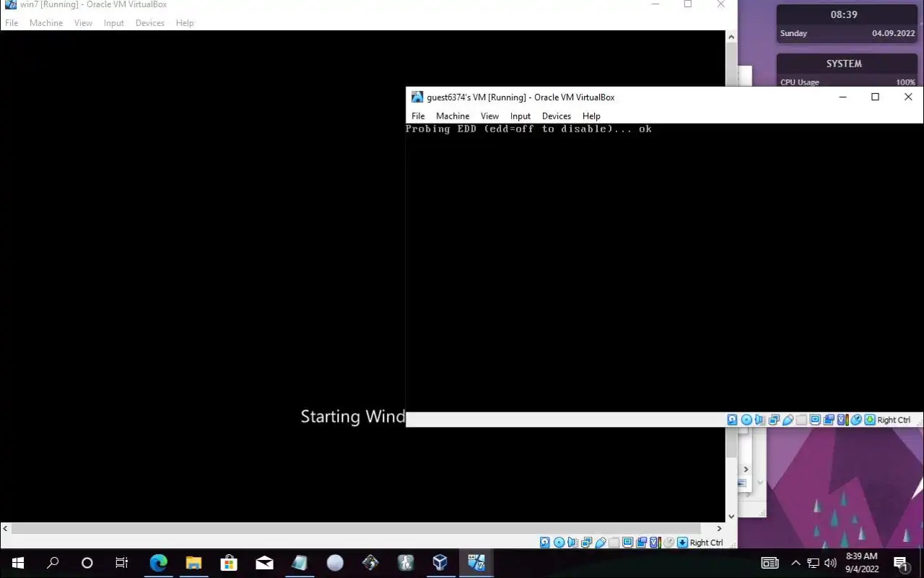Click hard disk activity icon in guest6374's VM status bar
The height and width of the screenshot is (578, 924).
point(732,420)
